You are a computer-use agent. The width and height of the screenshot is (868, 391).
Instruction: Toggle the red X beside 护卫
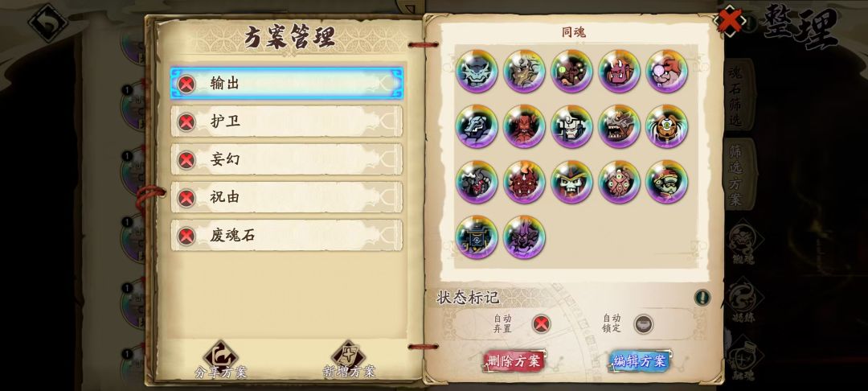[186, 121]
